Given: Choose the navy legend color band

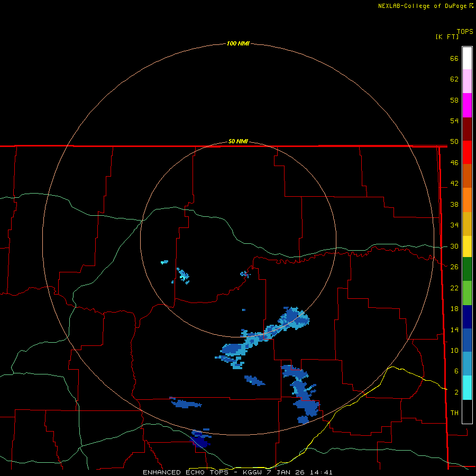Looking at the screenshot, I should (x=467, y=317).
